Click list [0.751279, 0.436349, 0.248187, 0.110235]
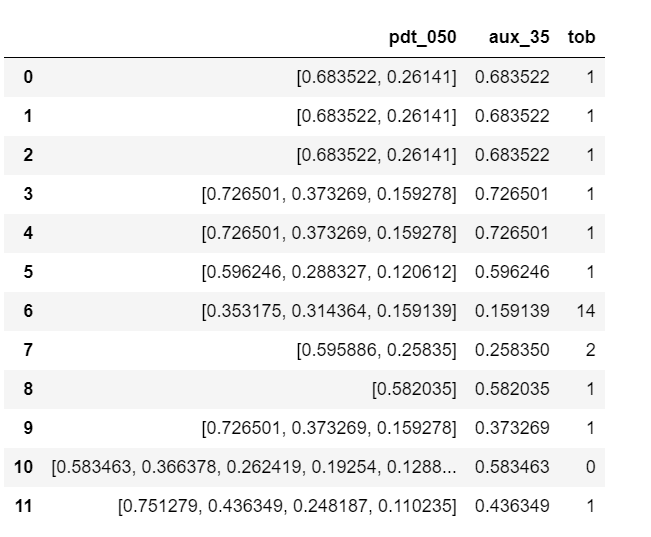 287,507
